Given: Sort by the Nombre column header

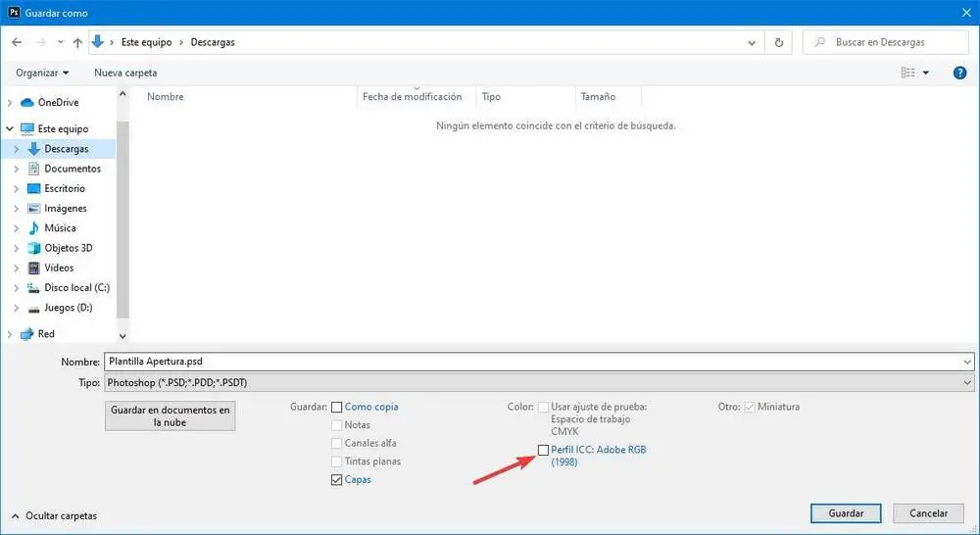Looking at the screenshot, I should [x=166, y=97].
